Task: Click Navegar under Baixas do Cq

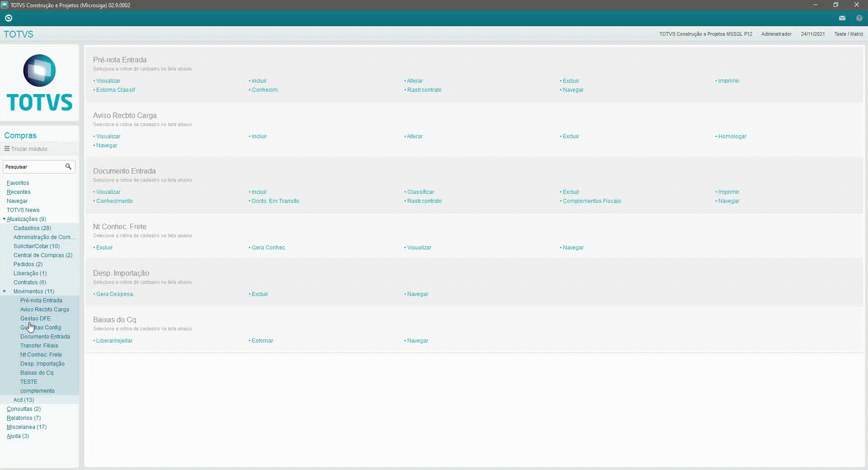Action: 418,341
